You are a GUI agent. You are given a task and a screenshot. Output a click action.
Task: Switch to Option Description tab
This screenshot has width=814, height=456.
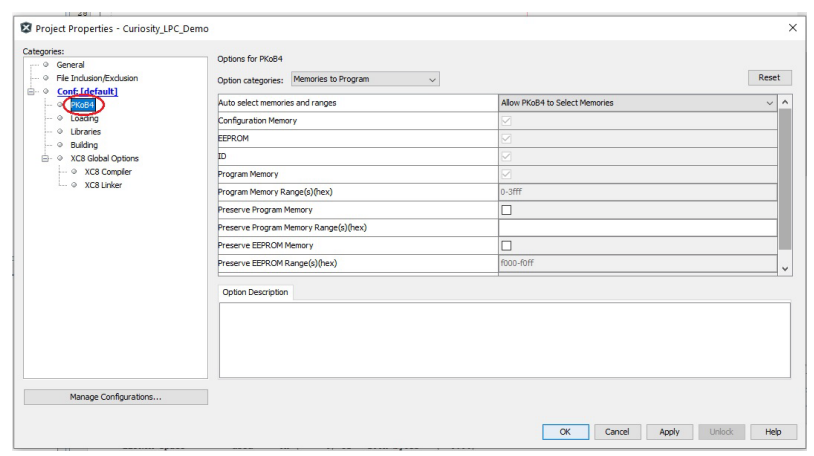tap(255, 292)
